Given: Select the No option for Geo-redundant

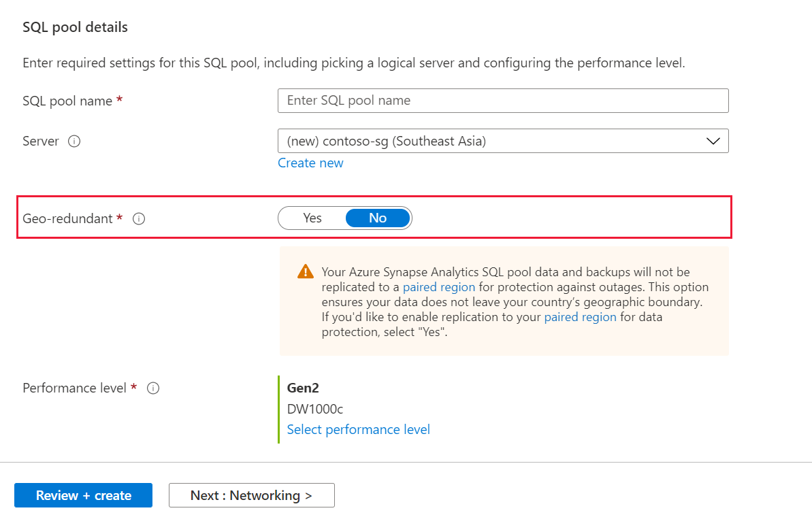Looking at the screenshot, I should pyautogui.click(x=378, y=218).
